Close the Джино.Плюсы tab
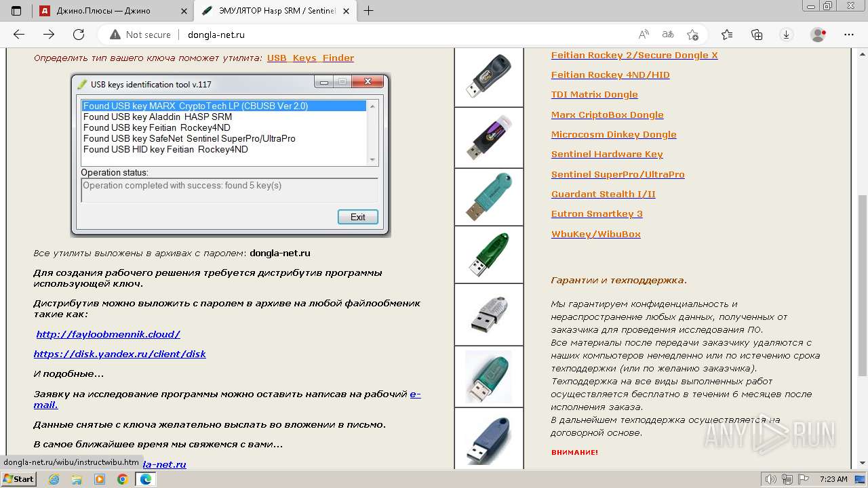The image size is (868, 488). [x=184, y=10]
